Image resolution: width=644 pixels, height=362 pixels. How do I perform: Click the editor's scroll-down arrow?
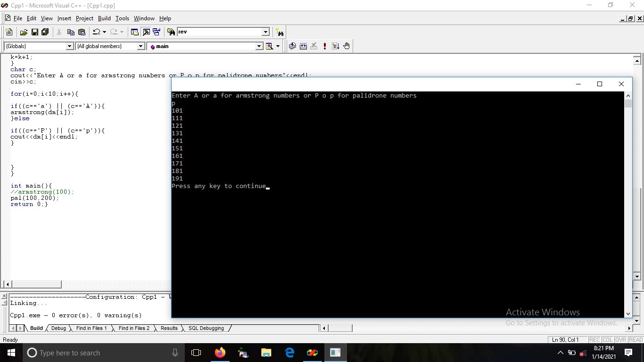point(637,277)
